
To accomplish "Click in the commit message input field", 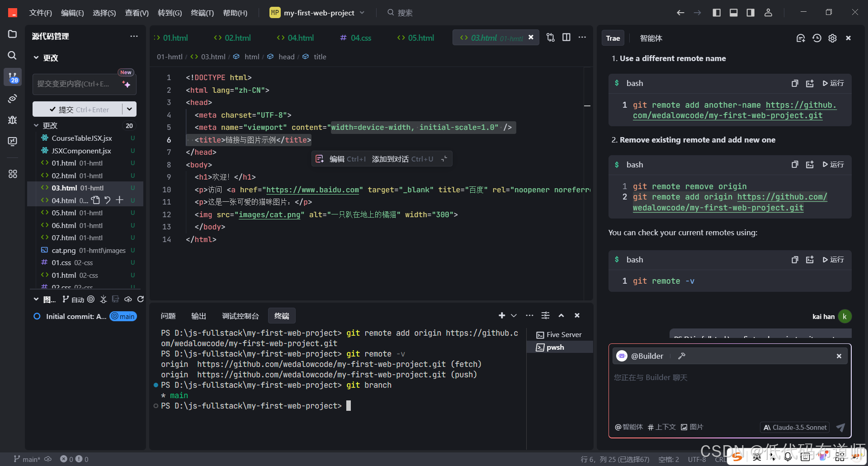I will [77, 84].
